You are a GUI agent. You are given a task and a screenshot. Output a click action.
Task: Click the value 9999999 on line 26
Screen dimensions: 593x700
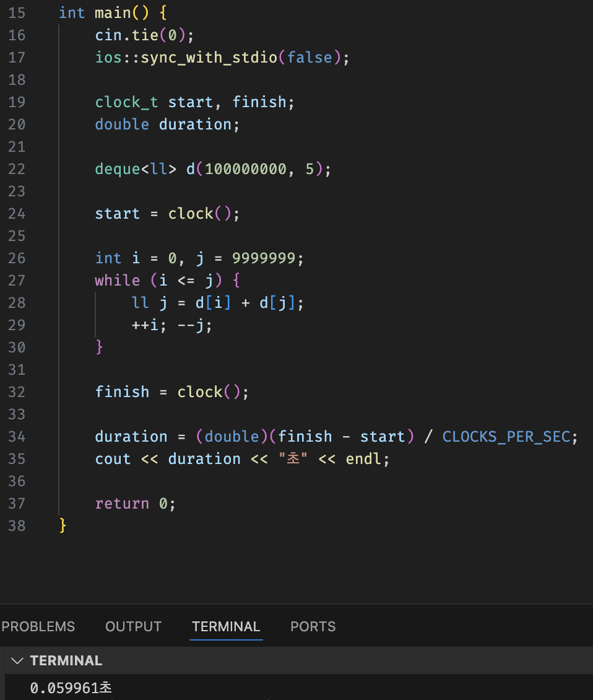point(264,258)
